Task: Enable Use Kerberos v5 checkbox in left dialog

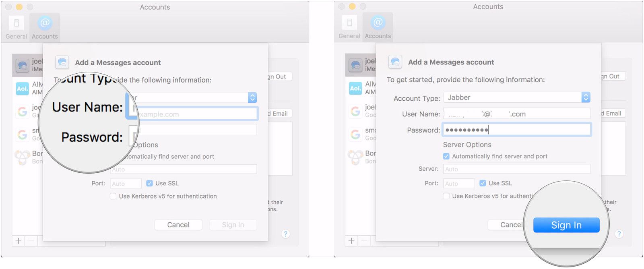Action: coord(113,196)
